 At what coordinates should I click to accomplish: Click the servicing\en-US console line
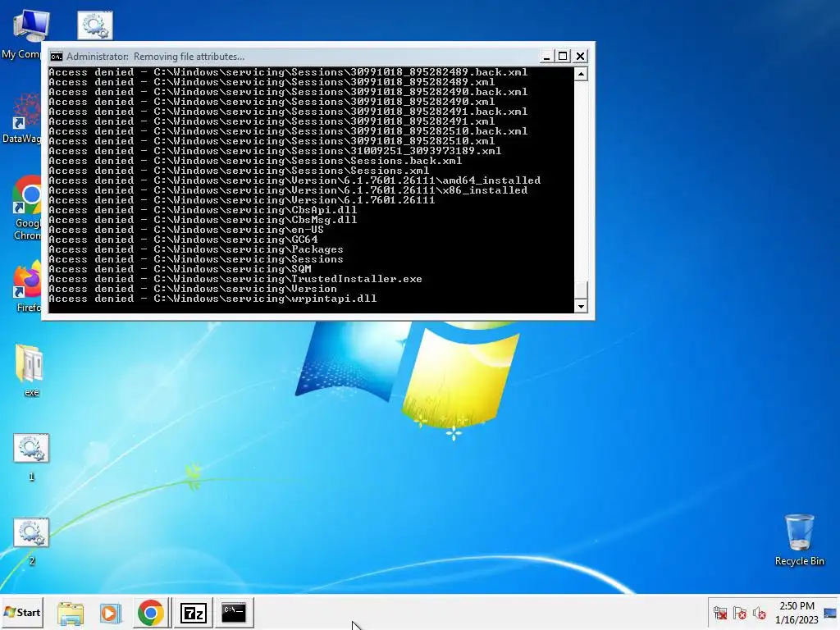(186, 230)
